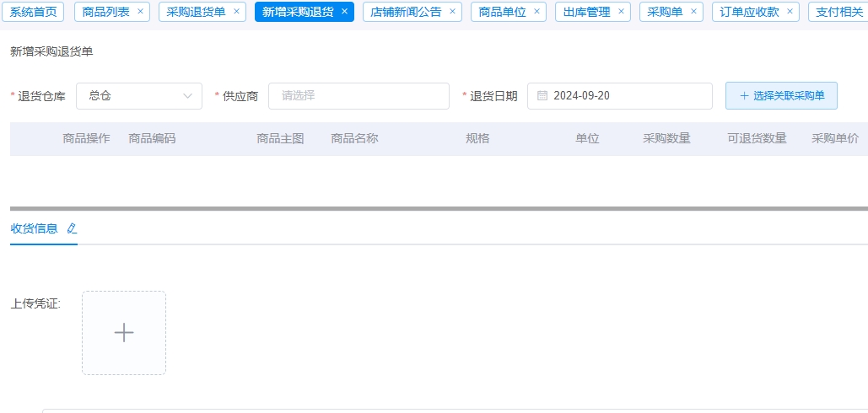This screenshot has width=868, height=413.
Task: Close the 出库管理 tab
Action: [621, 12]
